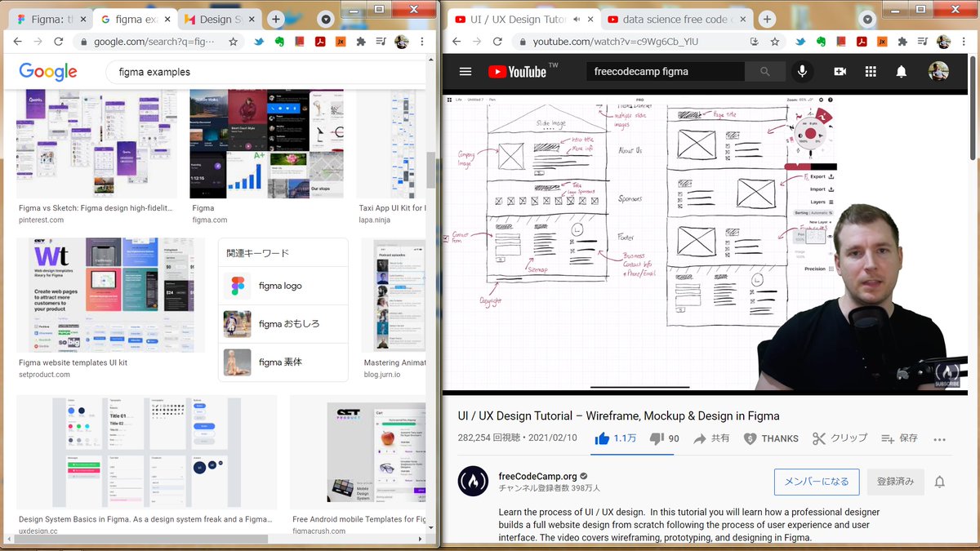Open more actions ellipsis below video
Viewport: 980px width, 551px height.
[x=939, y=439]
